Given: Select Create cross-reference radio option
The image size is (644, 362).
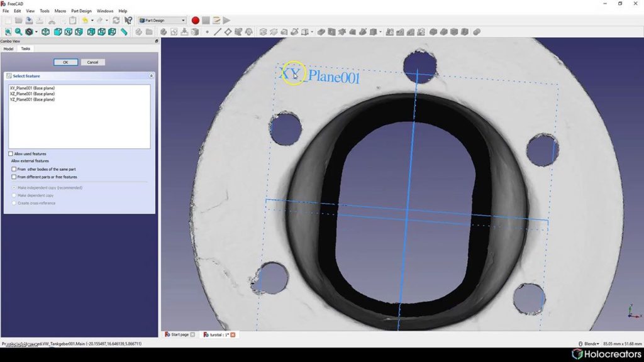Looking at the screenshot, I should click(x=14, y=203).
